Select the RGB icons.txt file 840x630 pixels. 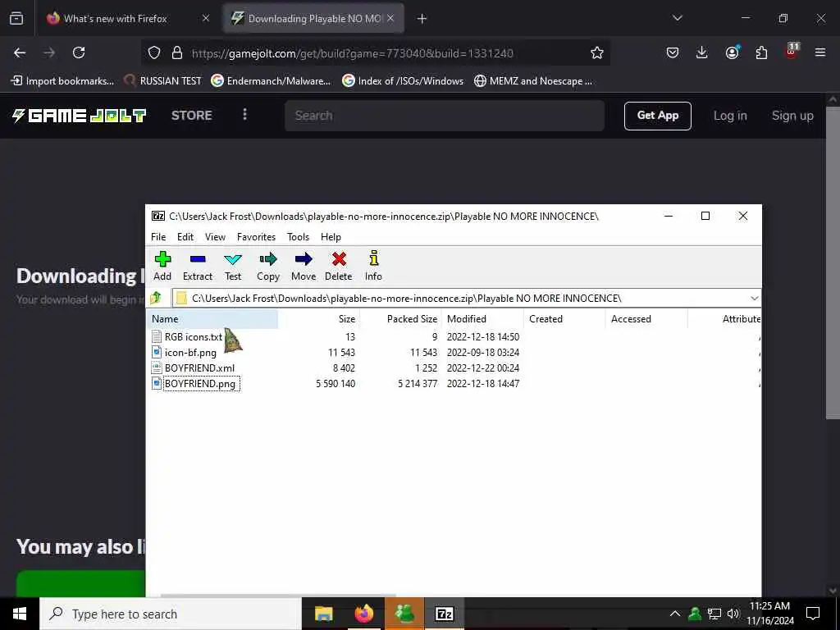193,336
